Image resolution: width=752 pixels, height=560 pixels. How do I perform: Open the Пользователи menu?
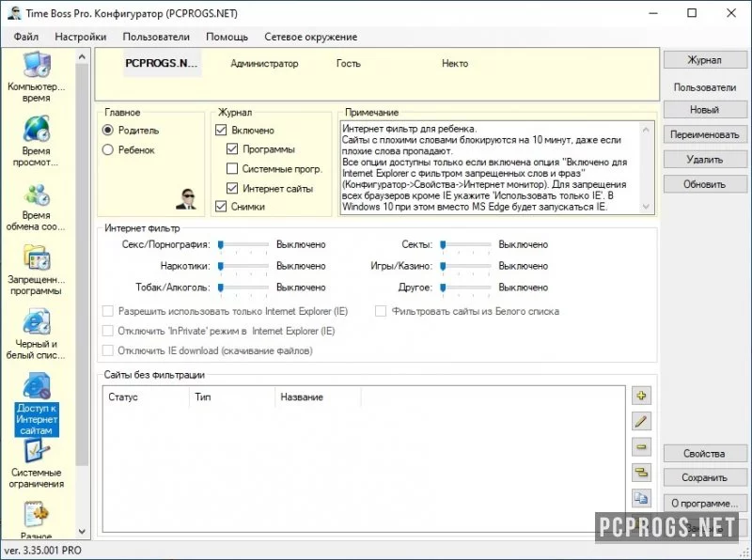tap(156, 37)
